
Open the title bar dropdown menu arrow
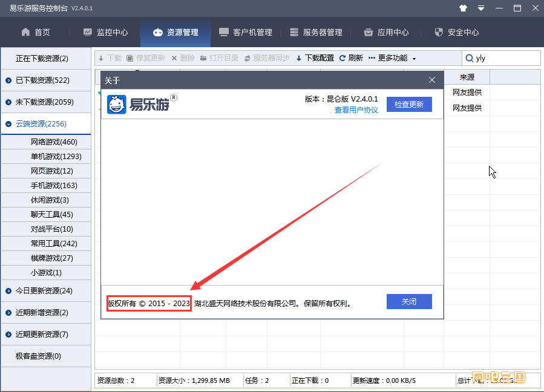click(481, 8)
